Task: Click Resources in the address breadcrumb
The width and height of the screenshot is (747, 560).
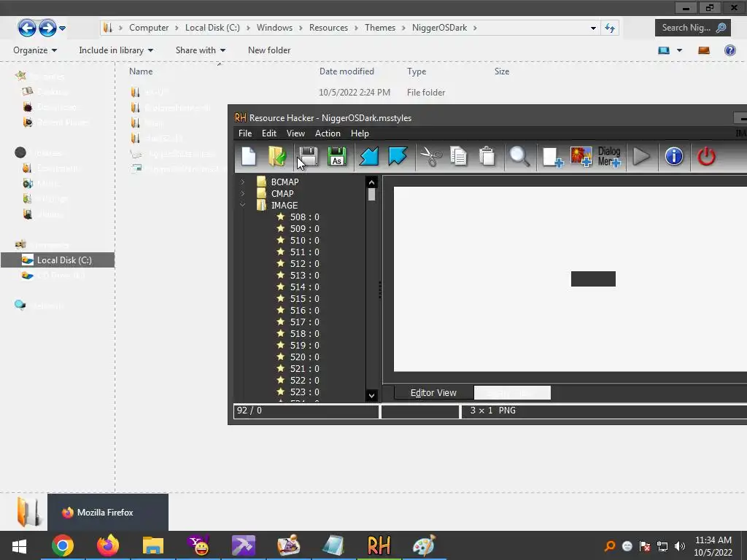Action: tap(328, 28)
